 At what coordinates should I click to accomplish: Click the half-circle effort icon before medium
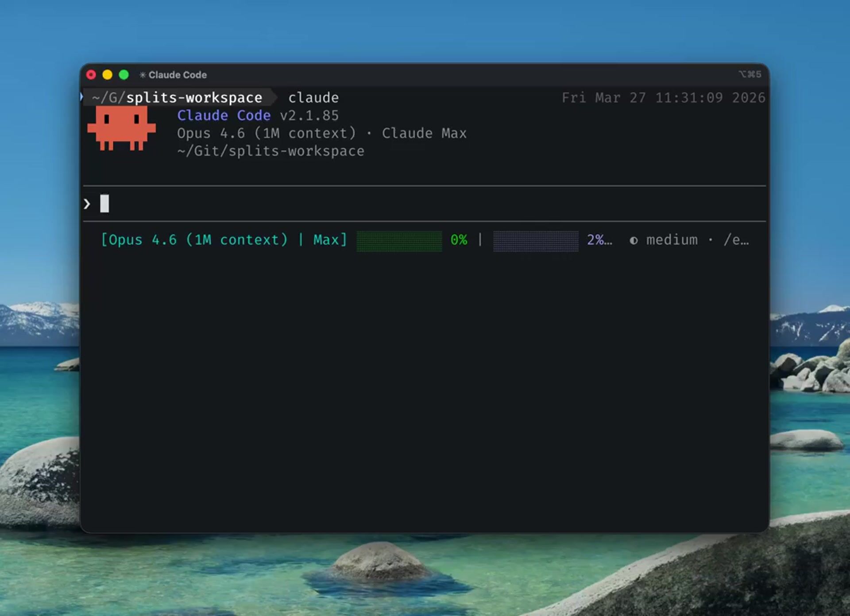[x=634, y=240]
